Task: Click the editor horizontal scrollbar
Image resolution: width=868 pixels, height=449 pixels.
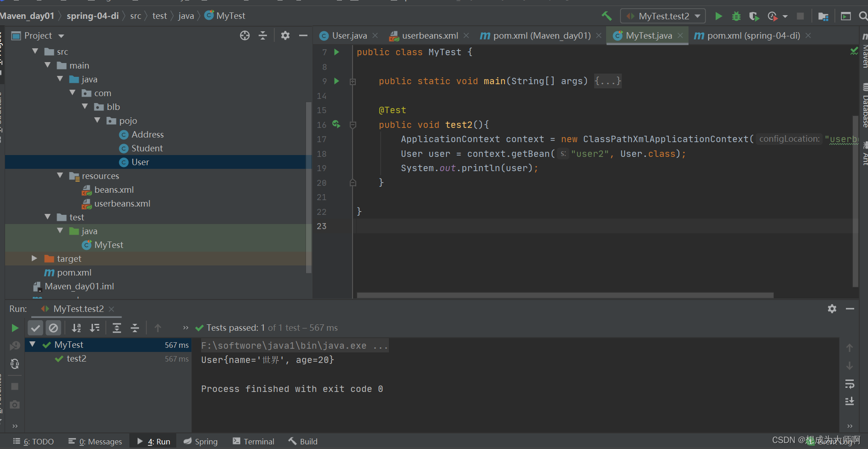Action: [565, 295]
